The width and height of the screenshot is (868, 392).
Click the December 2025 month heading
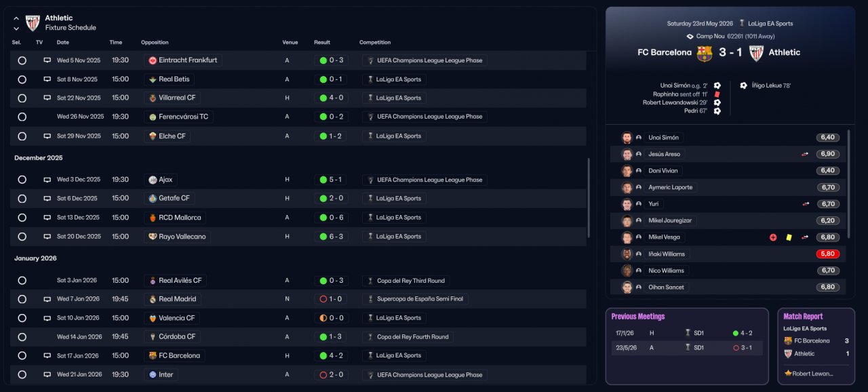pyautogui.click(x=39, y=158)
